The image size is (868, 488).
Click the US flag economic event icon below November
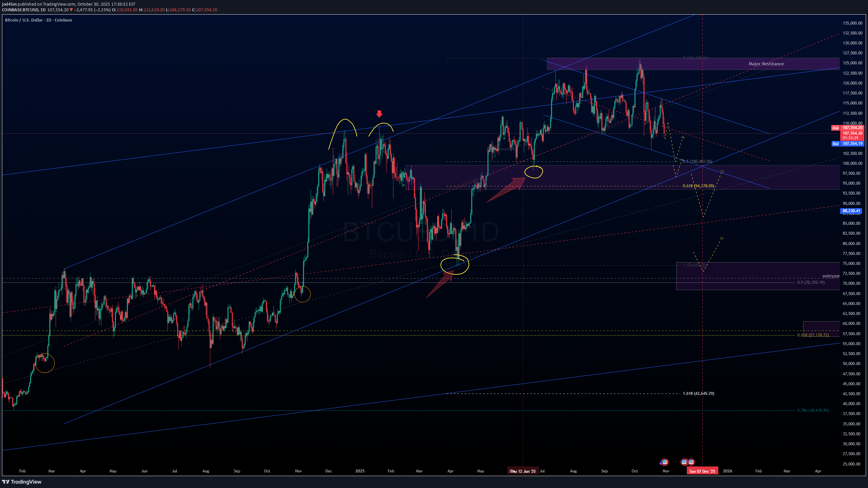pyautogui.click(x=665, y=462)
